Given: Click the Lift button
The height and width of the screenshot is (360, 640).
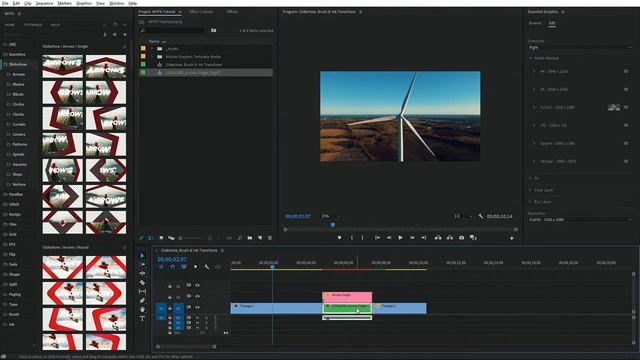Looking at the screenshot, I should point(438,238).
